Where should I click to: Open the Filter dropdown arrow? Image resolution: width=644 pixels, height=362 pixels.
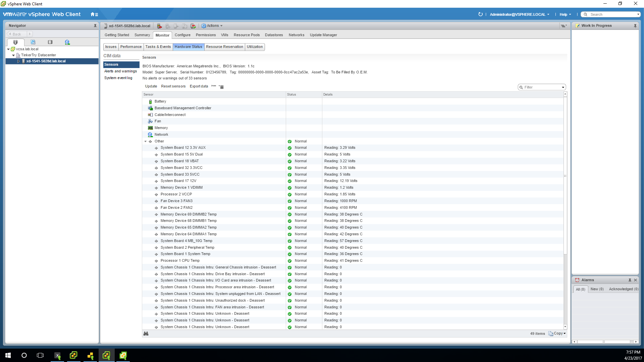click(563, 87)
